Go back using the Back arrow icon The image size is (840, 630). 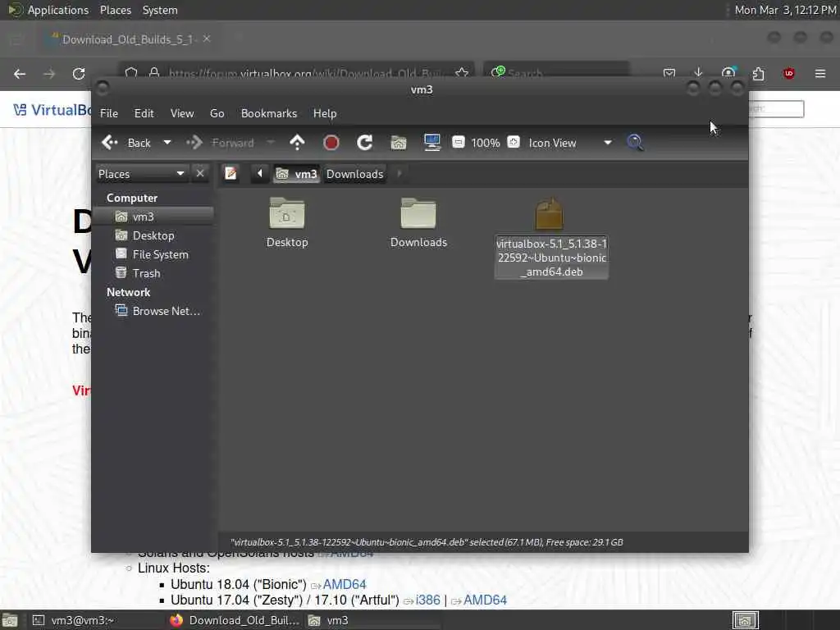click(x=110, y=143)
